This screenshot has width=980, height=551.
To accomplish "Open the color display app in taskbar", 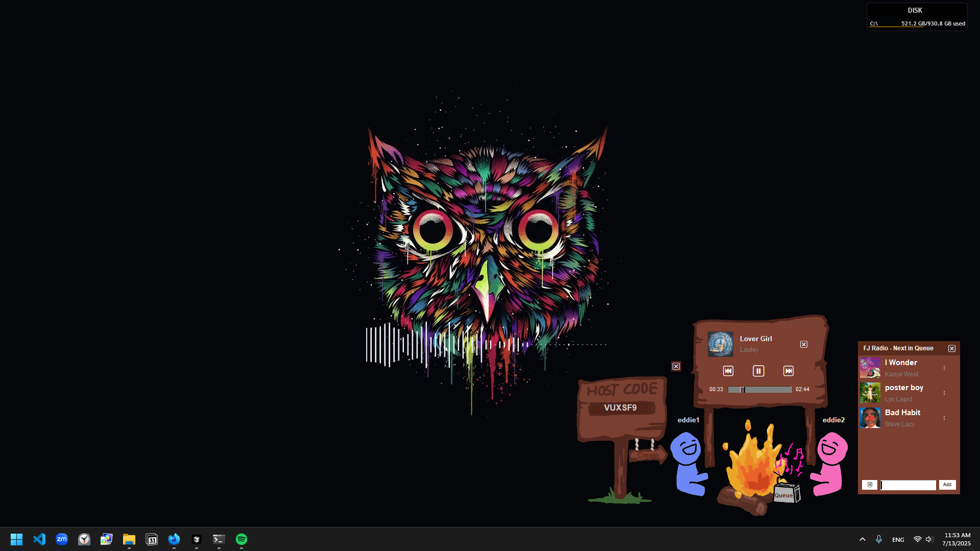I will 107,539.
